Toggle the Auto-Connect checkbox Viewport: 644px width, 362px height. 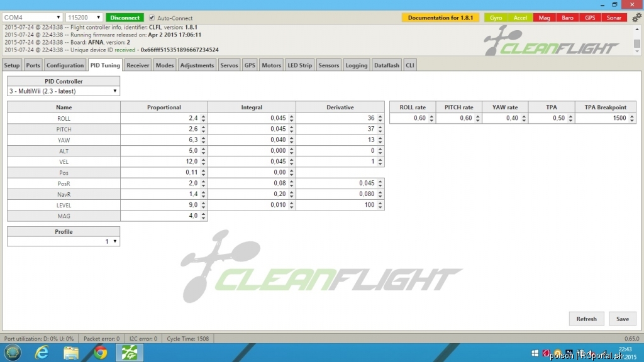152,18
